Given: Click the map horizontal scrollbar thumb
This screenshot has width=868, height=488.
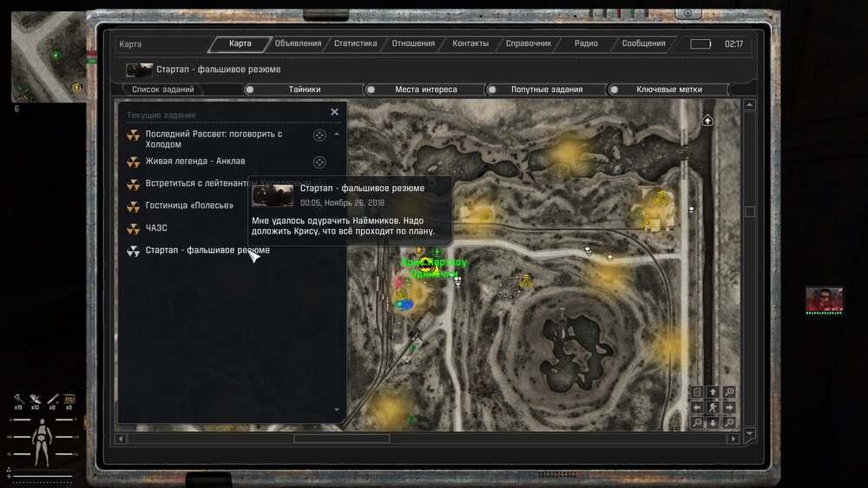Looking at the screenshot, I should [341, 439].
